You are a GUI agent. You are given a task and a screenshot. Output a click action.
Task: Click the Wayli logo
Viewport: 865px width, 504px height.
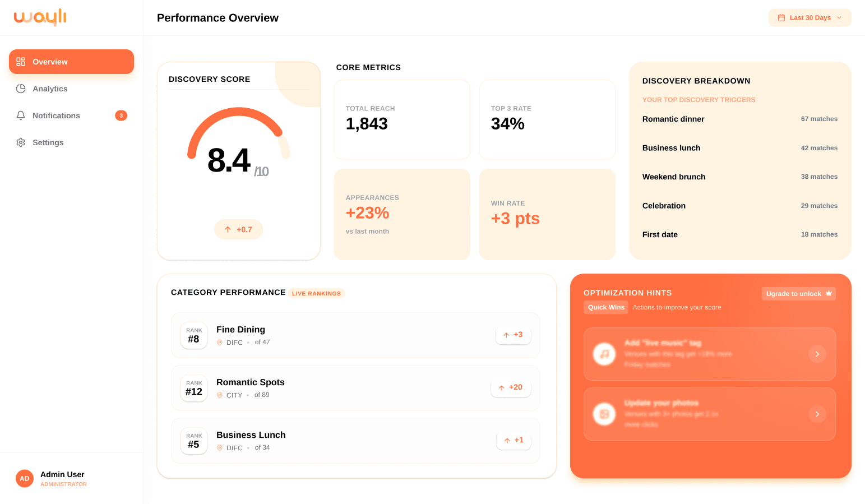pos(40,17)
